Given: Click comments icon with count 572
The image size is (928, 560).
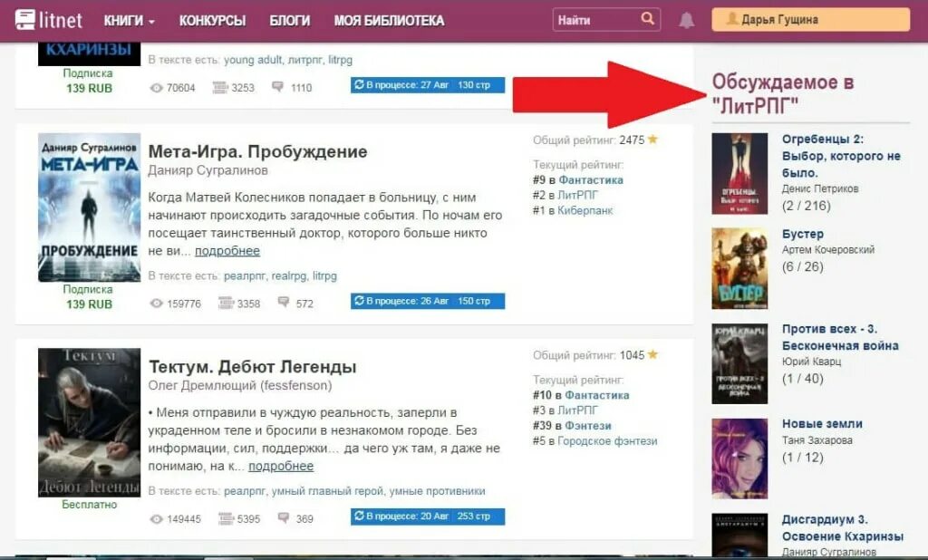Looking at the screenshot, I should [x=284, y=303].
